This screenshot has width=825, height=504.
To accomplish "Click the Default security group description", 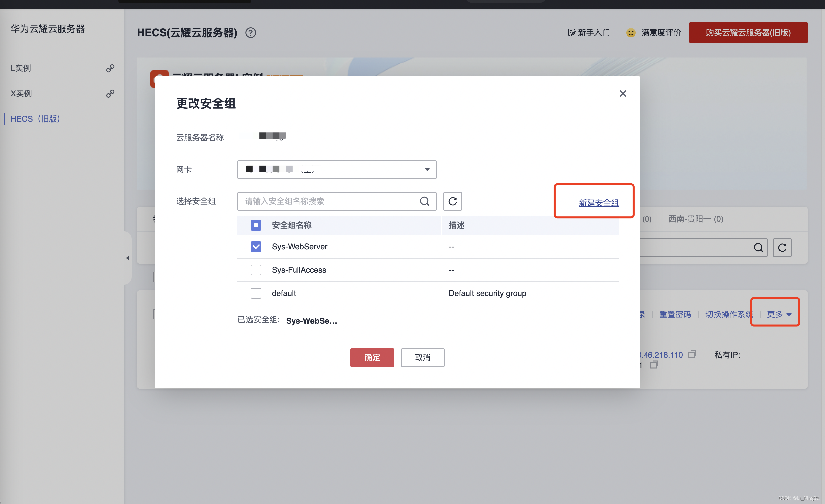I will click(x=487, y=293).
